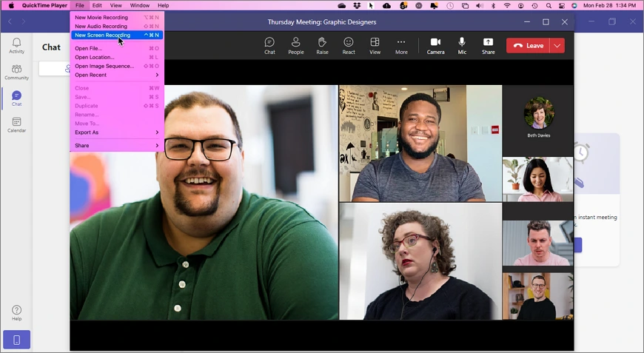This screenshot has height=353, width=644.
Task: Leave the meeting with red Leave button
Action: coord(529,46)
